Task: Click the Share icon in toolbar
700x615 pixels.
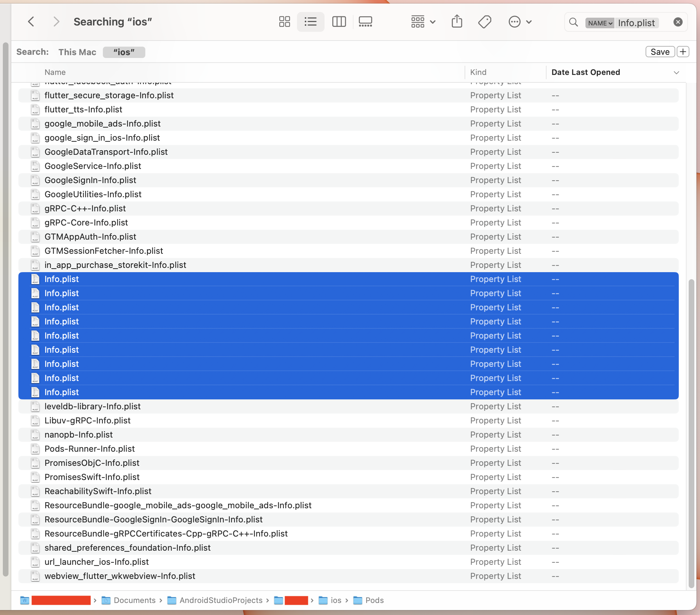Action: coord(457,22)
